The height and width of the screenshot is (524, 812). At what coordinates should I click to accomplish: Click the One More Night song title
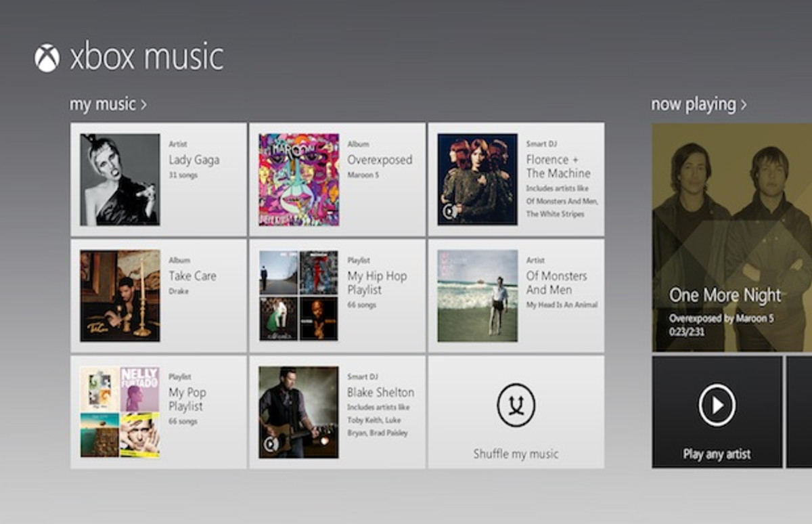[x=725, y=296]
